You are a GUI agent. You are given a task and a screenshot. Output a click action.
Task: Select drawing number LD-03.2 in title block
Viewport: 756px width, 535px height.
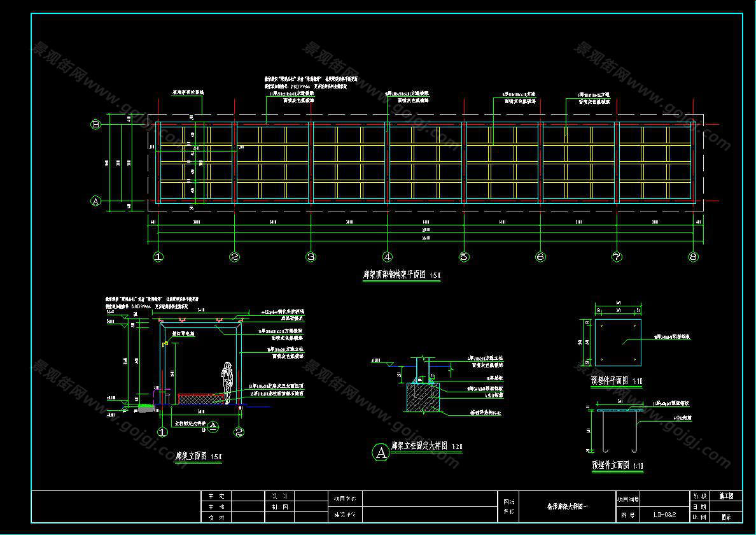[664, 515]
